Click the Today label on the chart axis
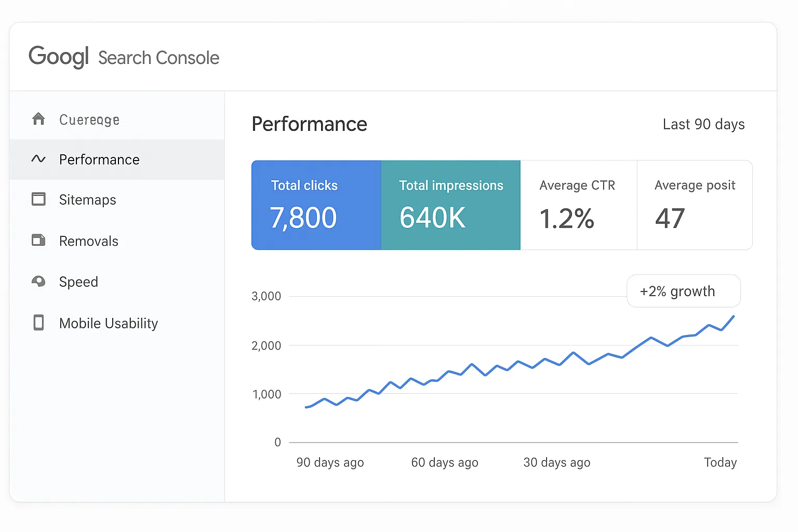This screenshot has width=798, height=532. pyautogui.click(x=720, y=462)
